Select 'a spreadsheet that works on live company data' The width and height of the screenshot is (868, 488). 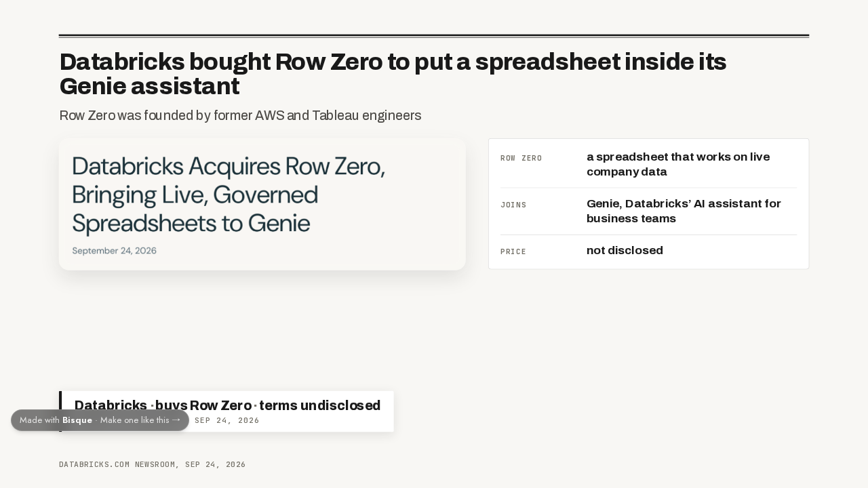click(678, 164)
